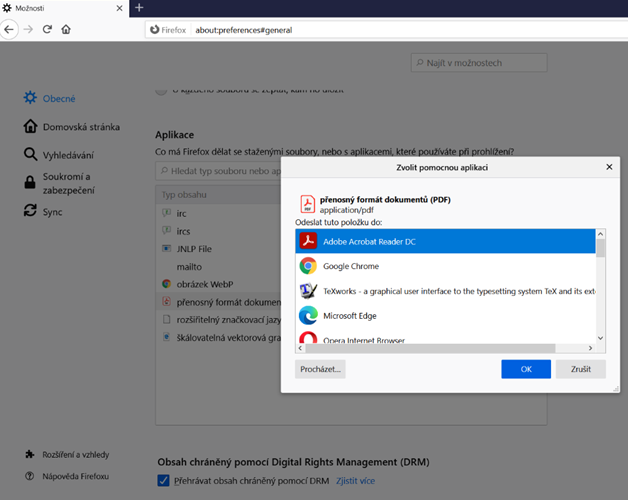Focus the Najít v možnostech search field
628x500 pixels.
click(479, 63)
